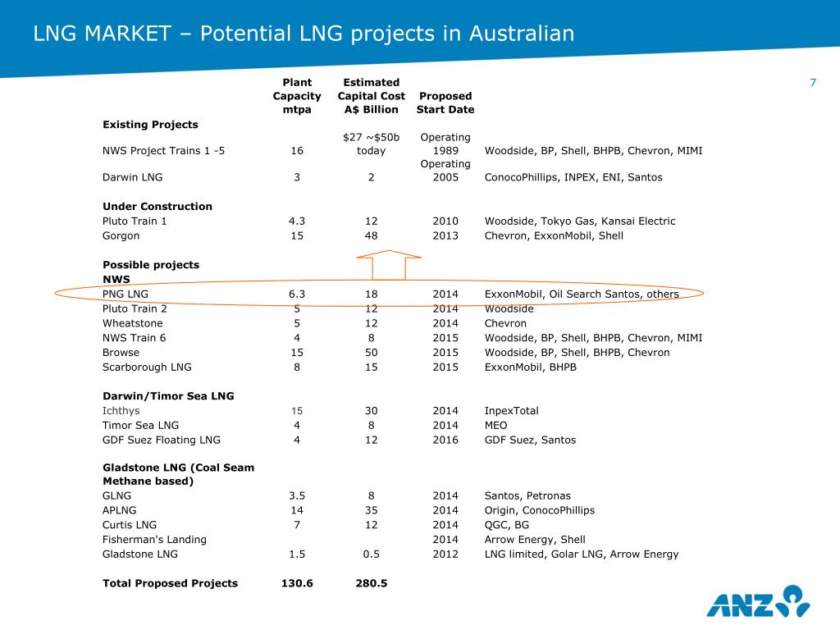Click 'ExxonMobil, Oil Search Santos, others' text
The height and width of the screenshot is (630, 840).
(582, 294)
